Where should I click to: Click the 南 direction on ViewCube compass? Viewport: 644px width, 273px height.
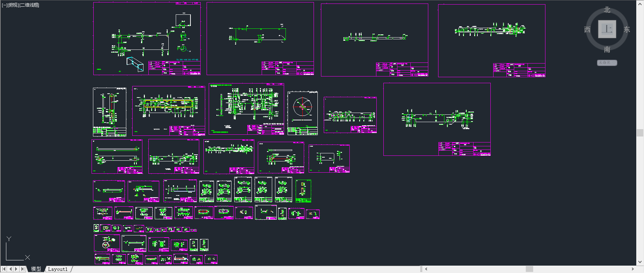[607, 49]
